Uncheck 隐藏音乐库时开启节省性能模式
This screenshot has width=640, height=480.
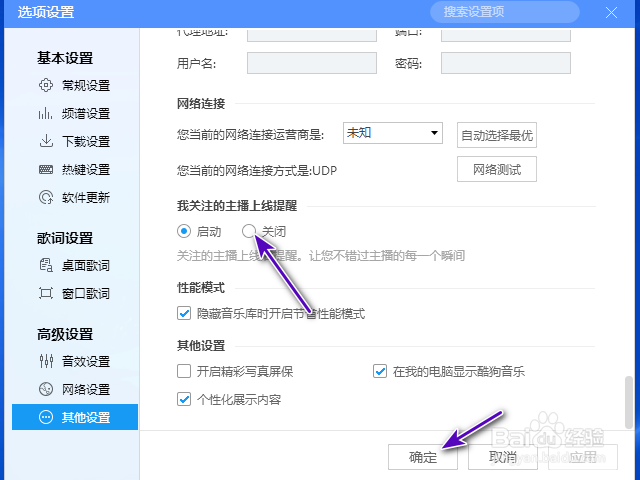[x=184, y=313]
